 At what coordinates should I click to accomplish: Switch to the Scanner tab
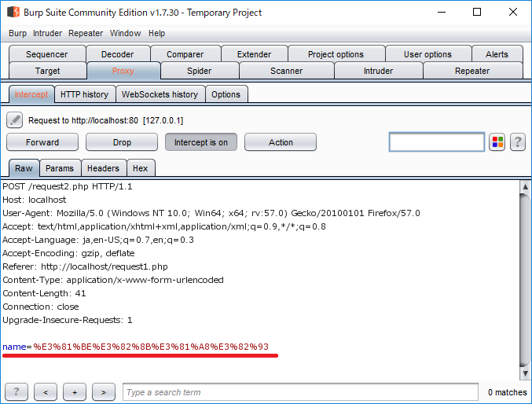point(286,71)
